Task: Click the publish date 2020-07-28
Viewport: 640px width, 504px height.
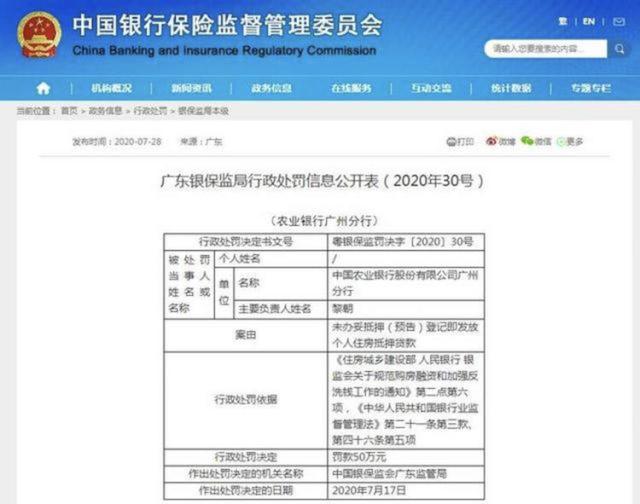Action: point(138,142)
